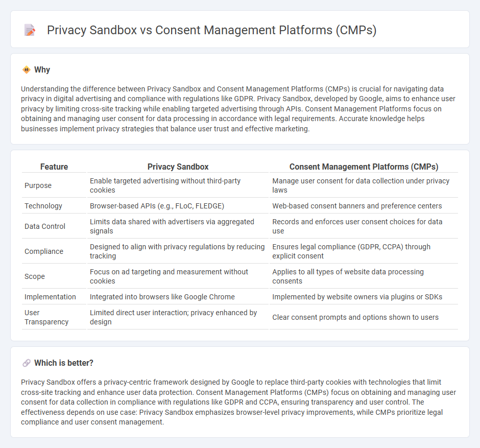Select the Scope row label
Viewport: 480px width, 448px height.
(x=35, y=276)
